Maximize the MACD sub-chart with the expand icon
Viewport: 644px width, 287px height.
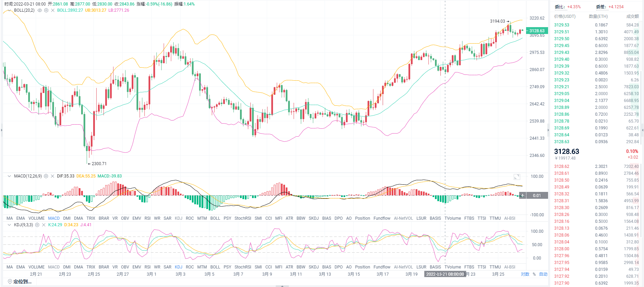(x=517, y=177)
